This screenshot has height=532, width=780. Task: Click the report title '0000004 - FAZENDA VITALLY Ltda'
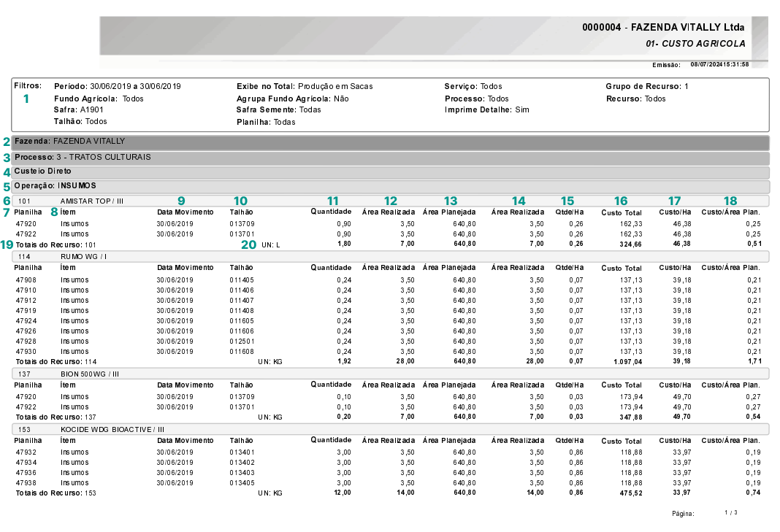[x=663, y=27]
